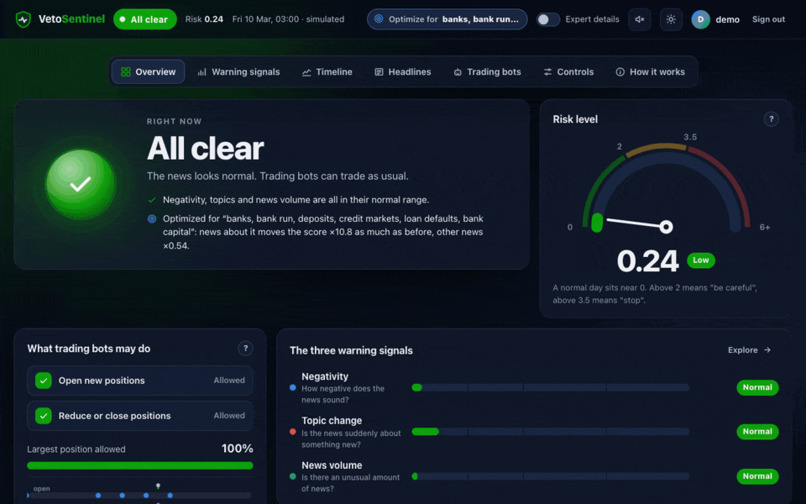Click the Topic change signal bar
The image size is (806, 504).
pos(550,432)
